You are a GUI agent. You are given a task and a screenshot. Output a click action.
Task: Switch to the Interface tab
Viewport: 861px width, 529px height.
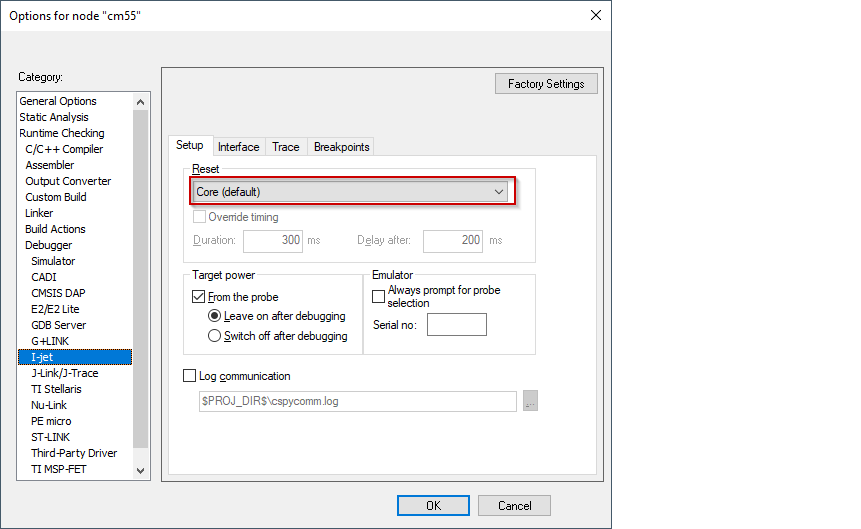(238, 147)
